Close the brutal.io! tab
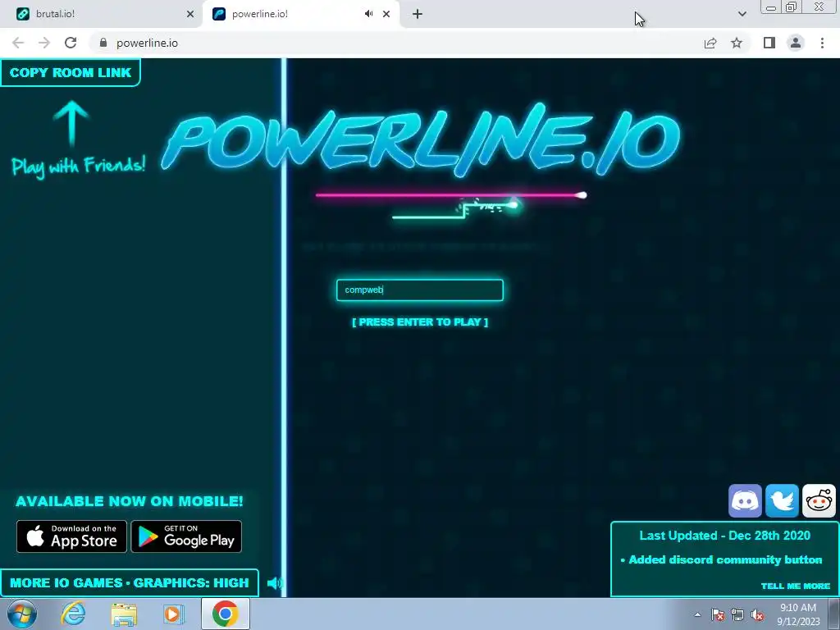The width and height of the screenshot is (840, 630). coord(190,14)
